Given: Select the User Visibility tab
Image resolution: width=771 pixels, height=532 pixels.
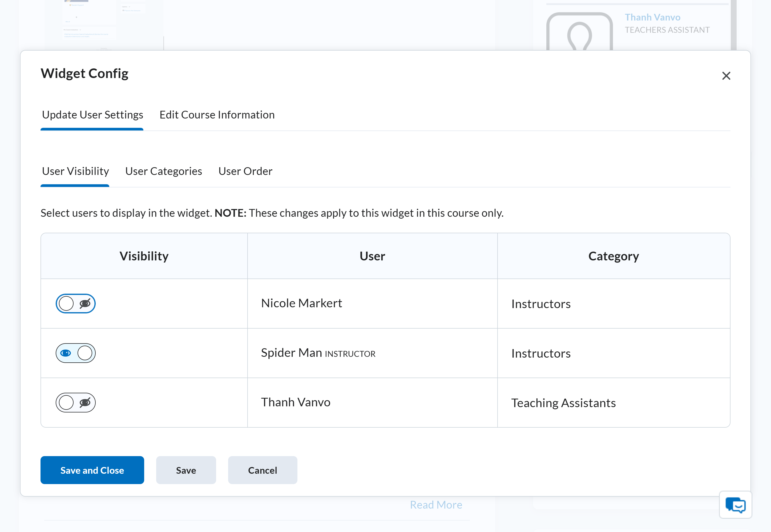Looking at the screenshot, I should 75,171.
